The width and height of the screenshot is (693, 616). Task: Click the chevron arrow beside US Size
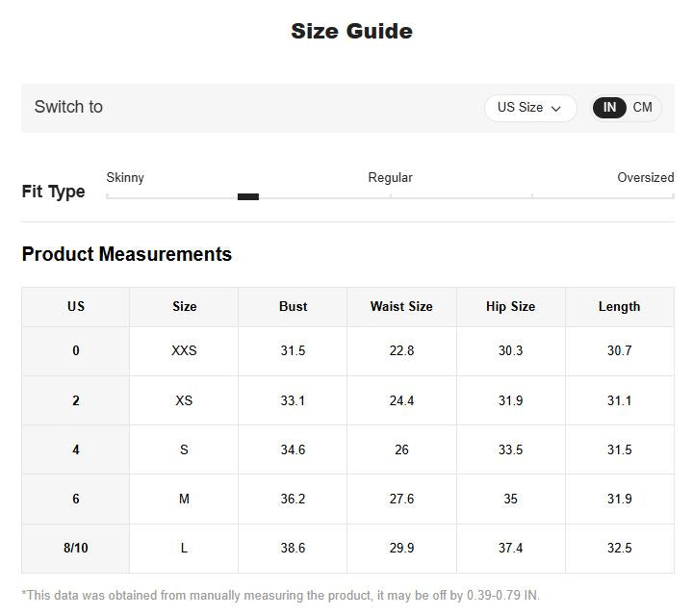click(556, 109)
